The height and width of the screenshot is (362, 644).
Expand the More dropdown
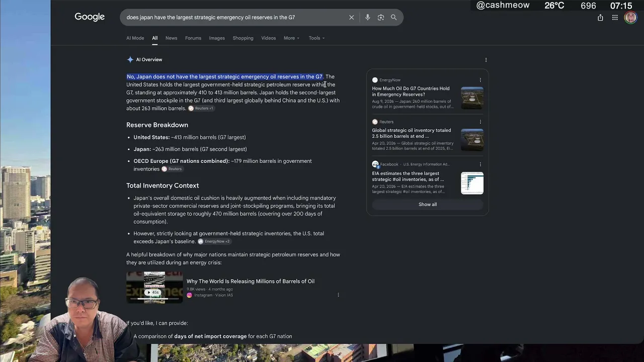(x=291, y=38)
